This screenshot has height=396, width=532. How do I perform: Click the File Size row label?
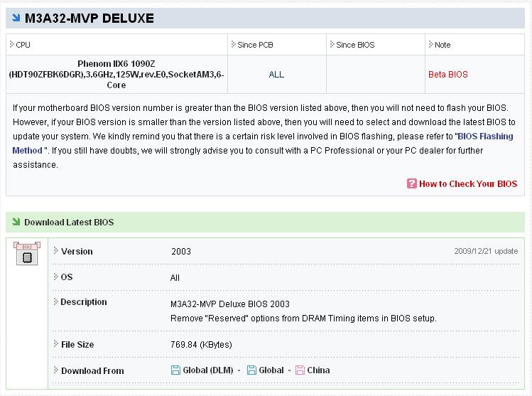[x=77, y=344]
